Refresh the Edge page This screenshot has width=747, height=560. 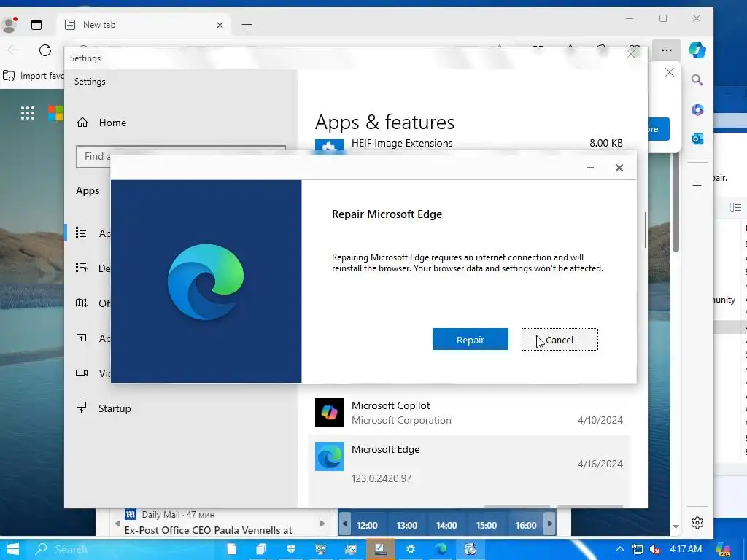pyautogui.click(x=45, y=50)
